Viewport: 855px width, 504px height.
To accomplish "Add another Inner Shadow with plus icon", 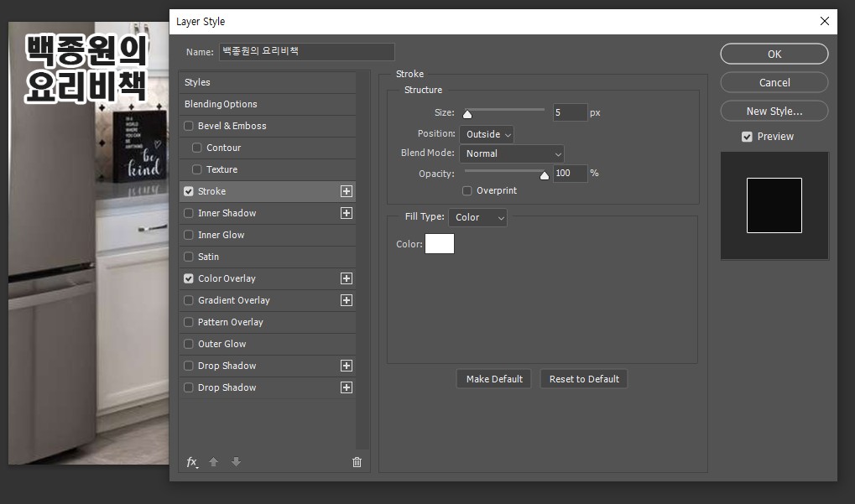I will coord(347,213).
